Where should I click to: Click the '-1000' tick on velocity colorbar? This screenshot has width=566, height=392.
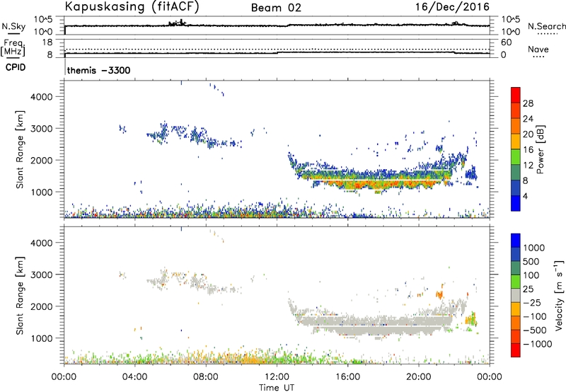pos(538,344)
